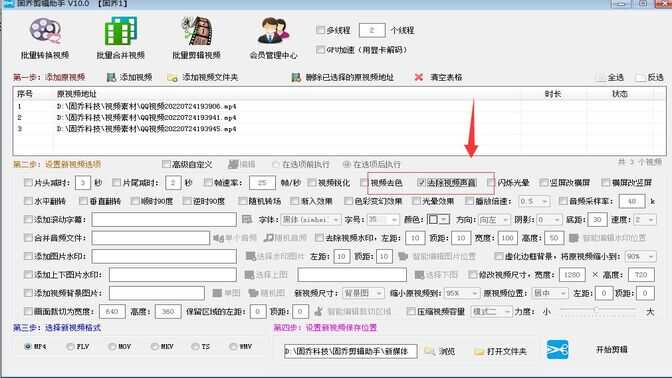The width and height of the screenshot is (672, 378).
Task: Click 力度 compression strength slider
Action: click(597, 309)
